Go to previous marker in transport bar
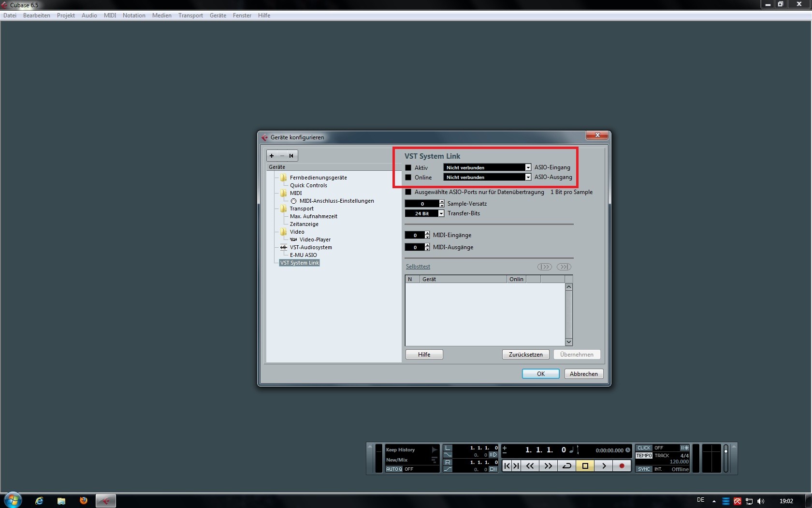 507,466
